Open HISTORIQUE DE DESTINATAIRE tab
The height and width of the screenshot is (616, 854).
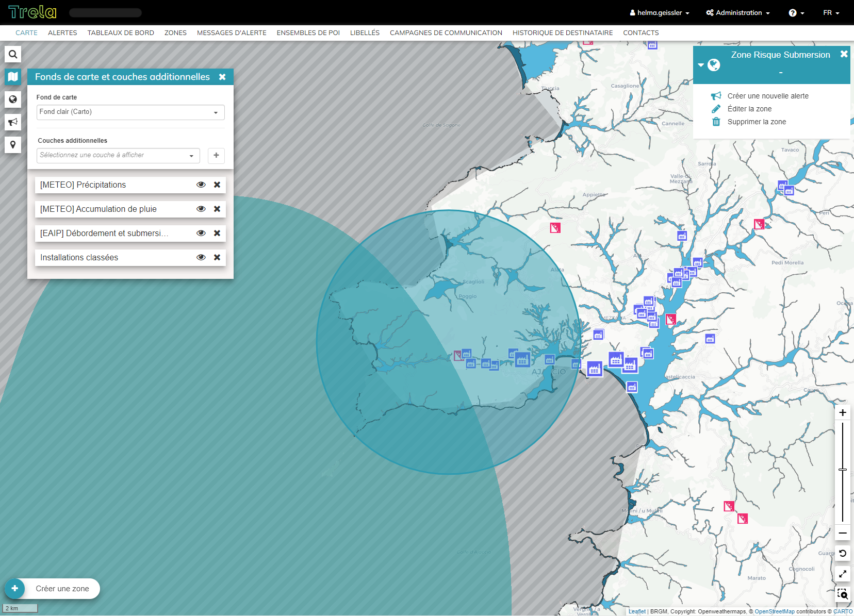[563, 32]
